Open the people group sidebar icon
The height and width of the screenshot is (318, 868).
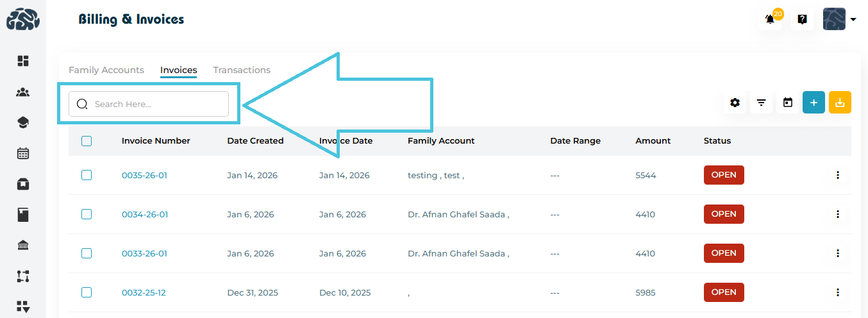[23, 92]
